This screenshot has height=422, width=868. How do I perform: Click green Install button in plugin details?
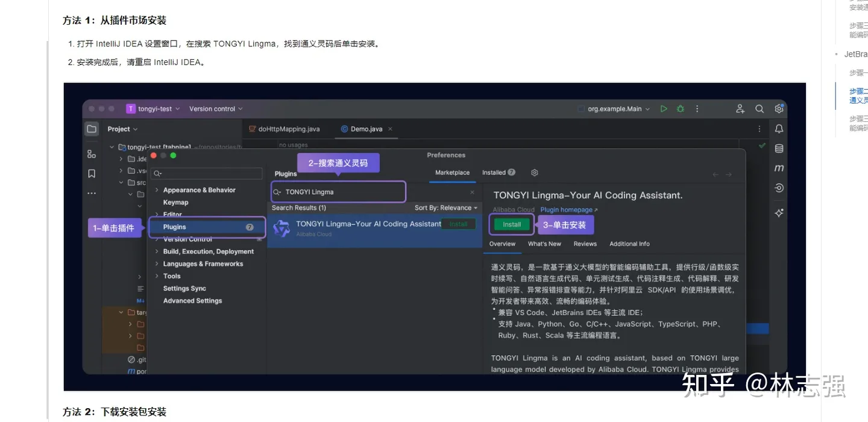point(512,224)
